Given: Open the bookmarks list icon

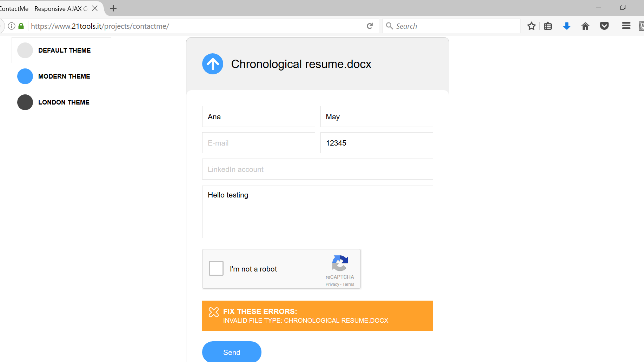Looking at the screenshot, I should [x=548, y=26].
